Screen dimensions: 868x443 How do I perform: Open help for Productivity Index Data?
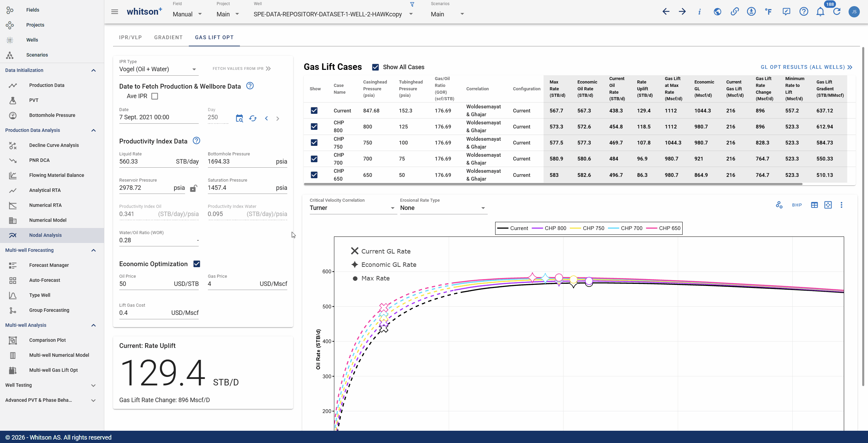pos(196,141)
